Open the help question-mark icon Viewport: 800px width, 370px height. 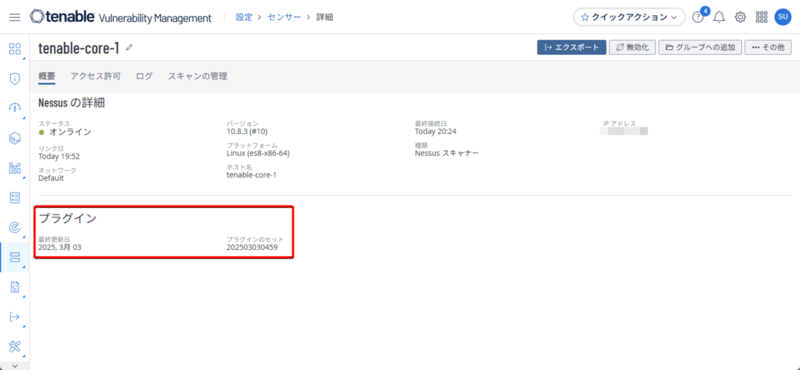697,17
